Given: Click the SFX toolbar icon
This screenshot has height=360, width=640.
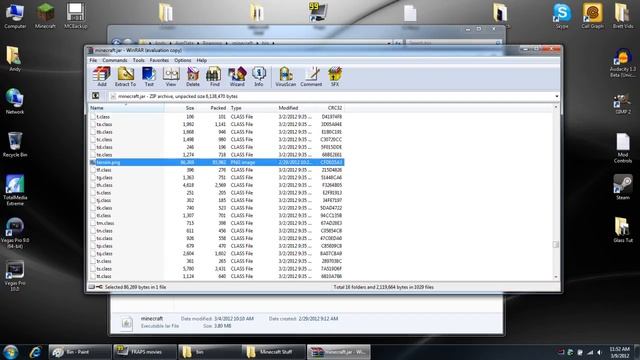Looking at the screenshot, I should [335, 76].
